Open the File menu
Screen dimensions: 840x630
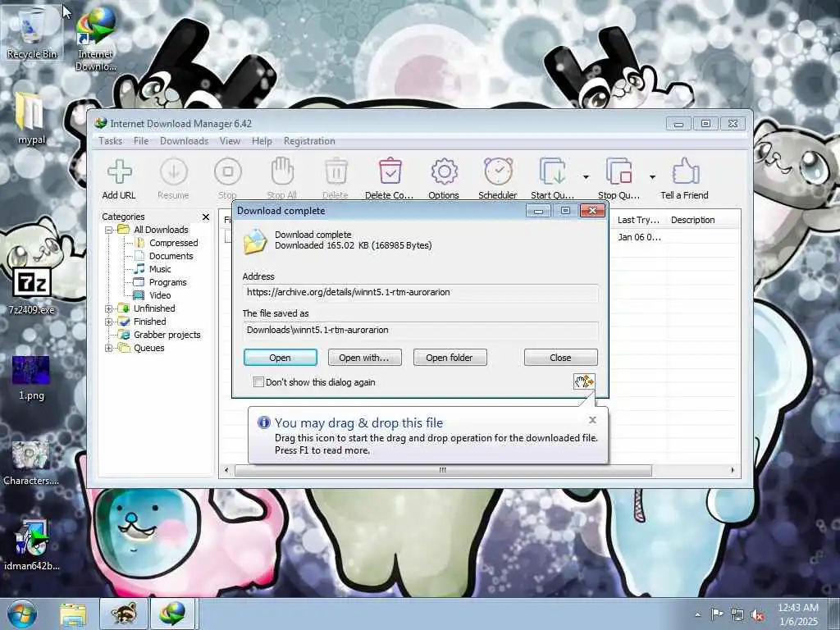coord(141,141)
